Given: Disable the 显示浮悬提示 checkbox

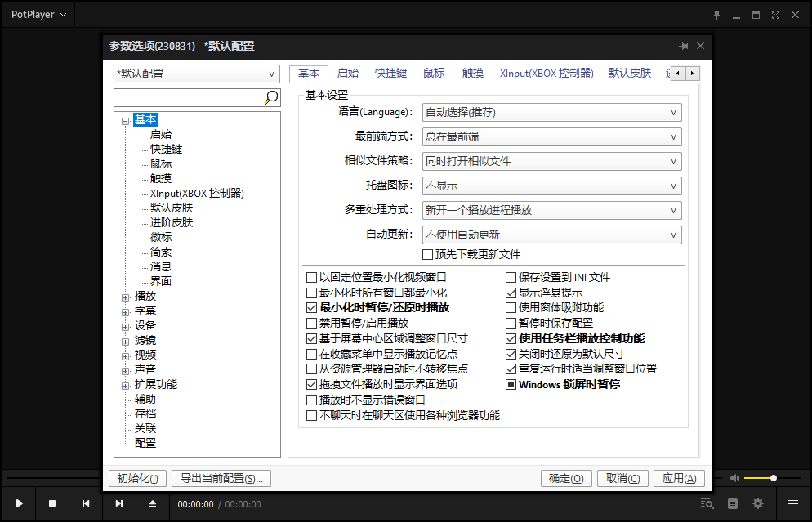Looking at the screenshot, I should 510,292.
